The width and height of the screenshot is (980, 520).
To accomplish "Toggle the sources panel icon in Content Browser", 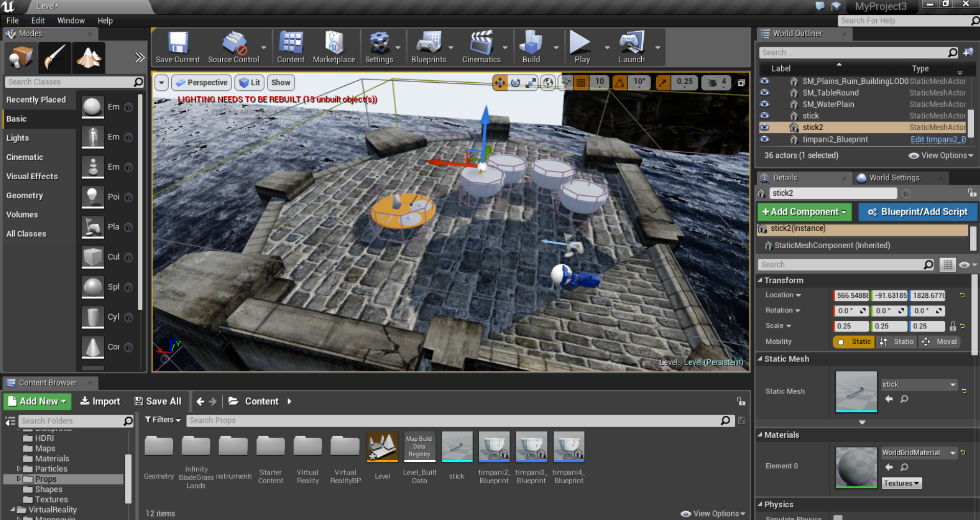I will (10, 421).
